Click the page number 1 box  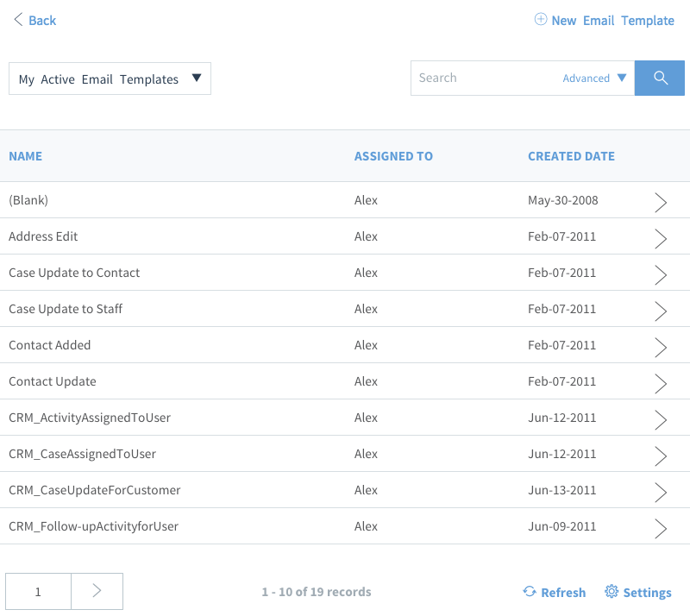38,591
